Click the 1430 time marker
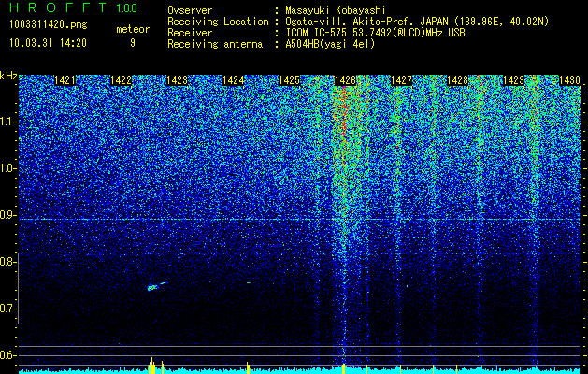This screenshot has height=374, width=588. 570,80
